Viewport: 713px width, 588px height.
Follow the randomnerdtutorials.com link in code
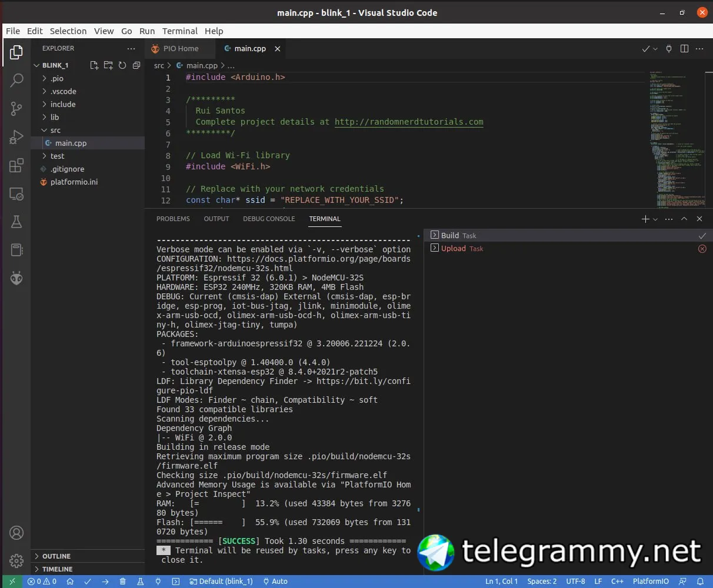(x=409, y=122)
